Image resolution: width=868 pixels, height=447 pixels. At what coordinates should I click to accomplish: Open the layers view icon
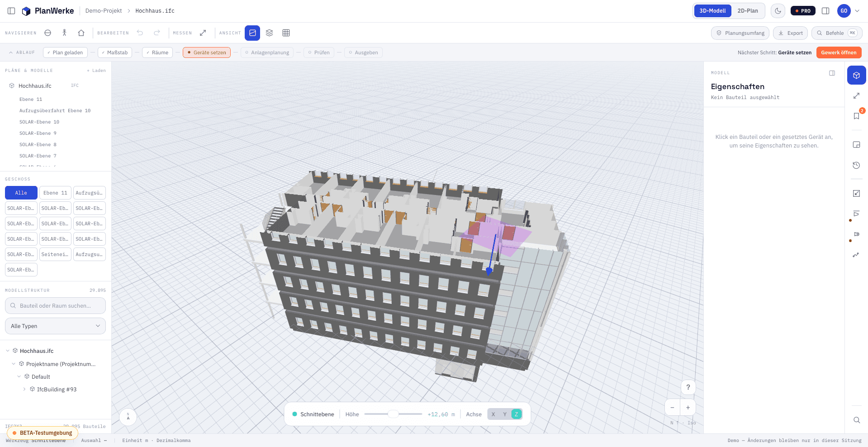[x=270, y=33]
